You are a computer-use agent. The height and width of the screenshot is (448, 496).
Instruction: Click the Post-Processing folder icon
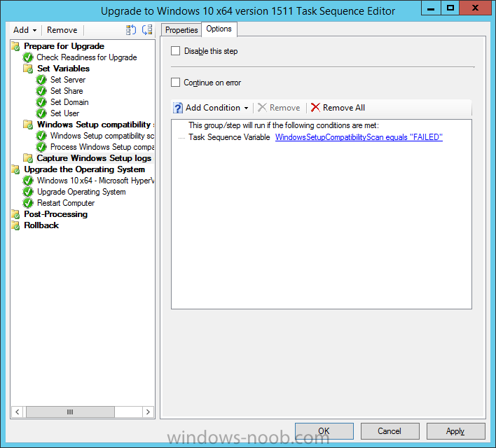point(15,214)
